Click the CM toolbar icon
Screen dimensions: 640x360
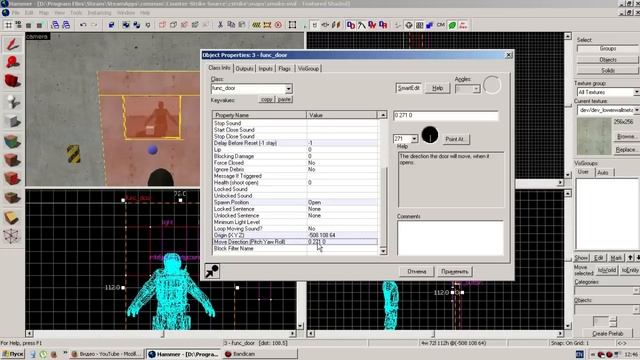coord(441,25)
